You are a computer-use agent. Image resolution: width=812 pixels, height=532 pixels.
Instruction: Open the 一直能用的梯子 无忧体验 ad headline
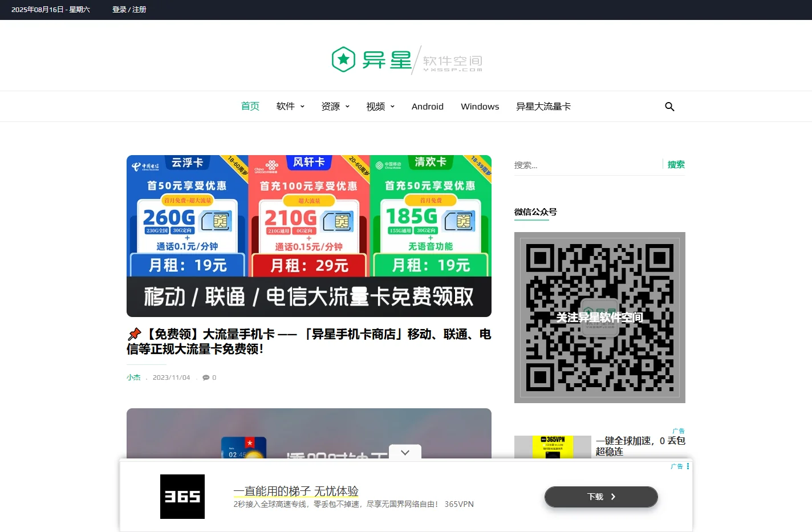click(x=296, y=491)
